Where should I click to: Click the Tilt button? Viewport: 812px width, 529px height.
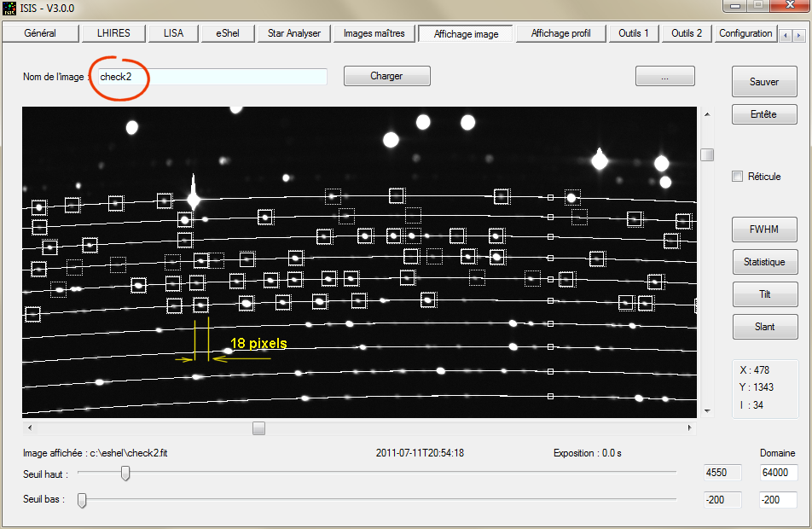(x=763, y=294)
